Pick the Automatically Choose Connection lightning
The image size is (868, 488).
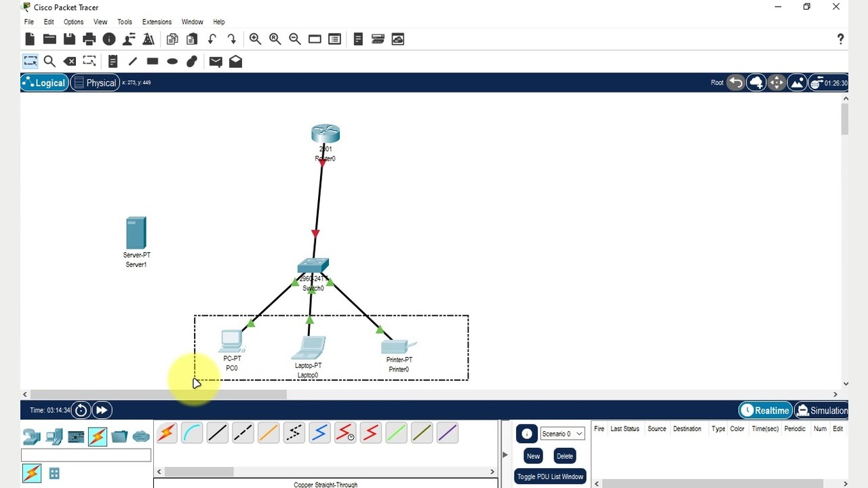tap(167, 432)
